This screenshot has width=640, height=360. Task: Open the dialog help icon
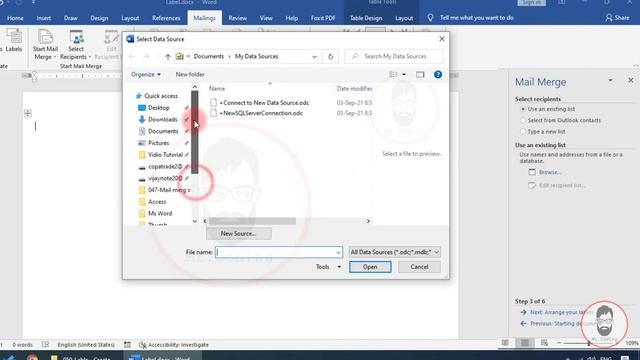(438, 75)
